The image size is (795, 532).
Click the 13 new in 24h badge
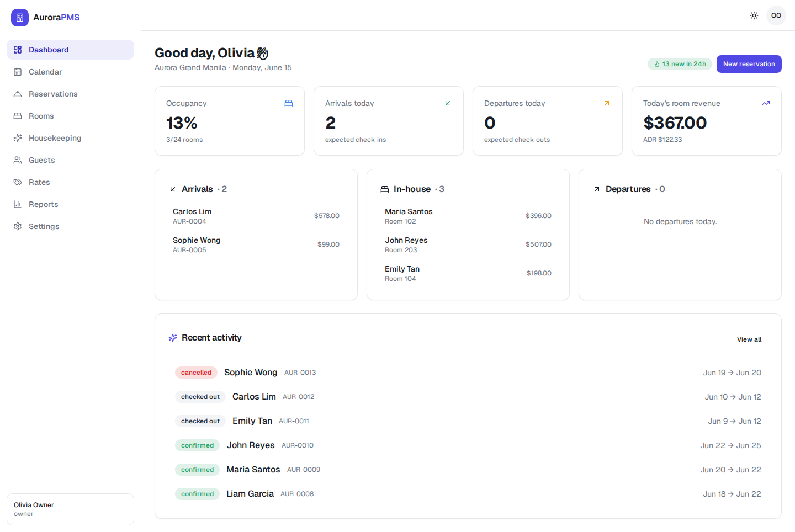680,64
